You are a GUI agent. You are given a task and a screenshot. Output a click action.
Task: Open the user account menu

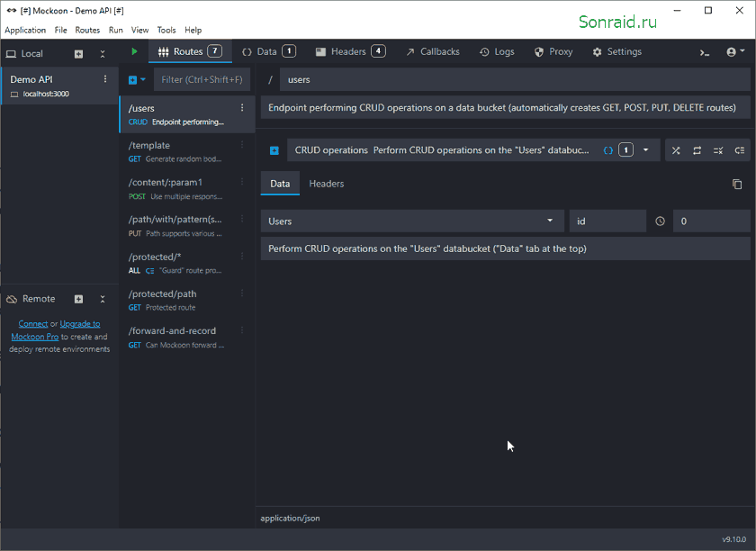pyautogui.click(x=735, y=51)
